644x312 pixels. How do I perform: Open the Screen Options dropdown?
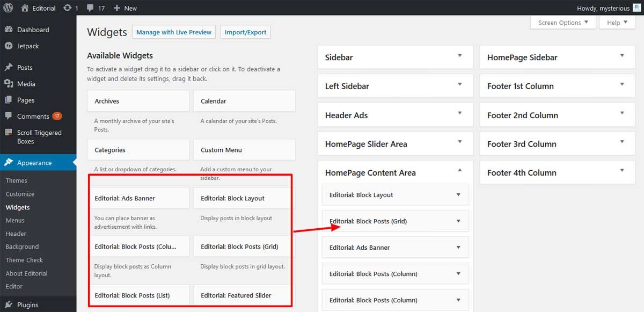[x=562, y=23]
